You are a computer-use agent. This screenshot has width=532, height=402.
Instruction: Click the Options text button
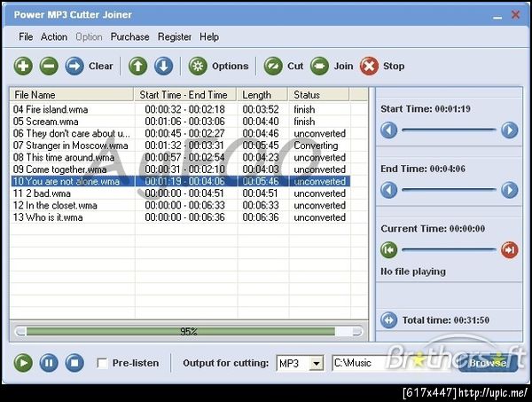point(230,66)
